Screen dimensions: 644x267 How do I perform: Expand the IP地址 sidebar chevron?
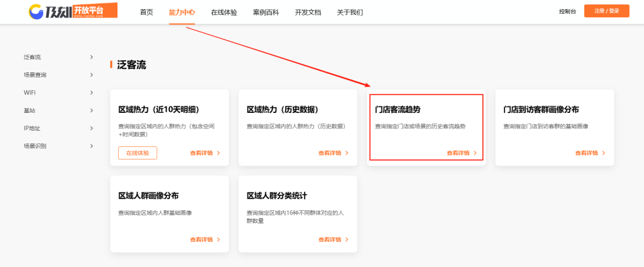[x=92, y=128]
